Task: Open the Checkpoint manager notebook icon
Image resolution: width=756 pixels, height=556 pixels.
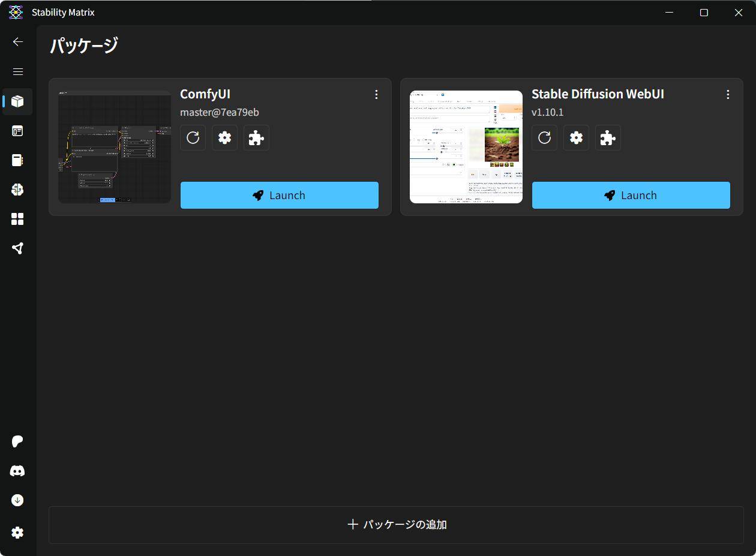Action: point(17,160)
